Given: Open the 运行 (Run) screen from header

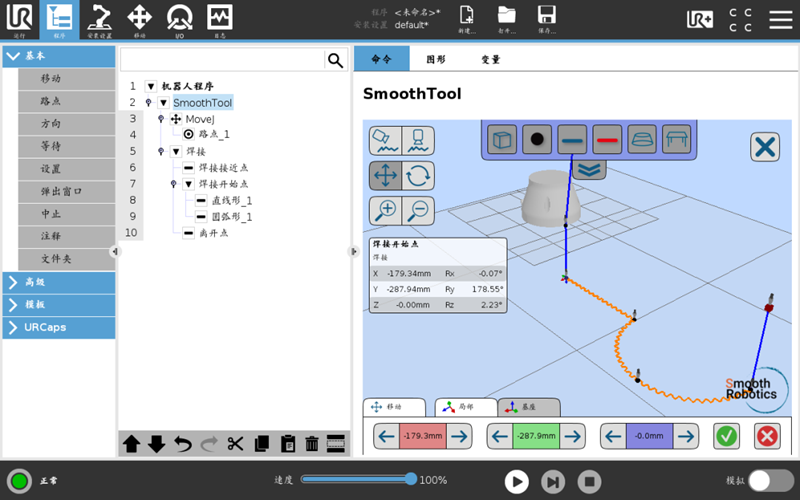Looking at the screenshot, I should click(19, 20).
